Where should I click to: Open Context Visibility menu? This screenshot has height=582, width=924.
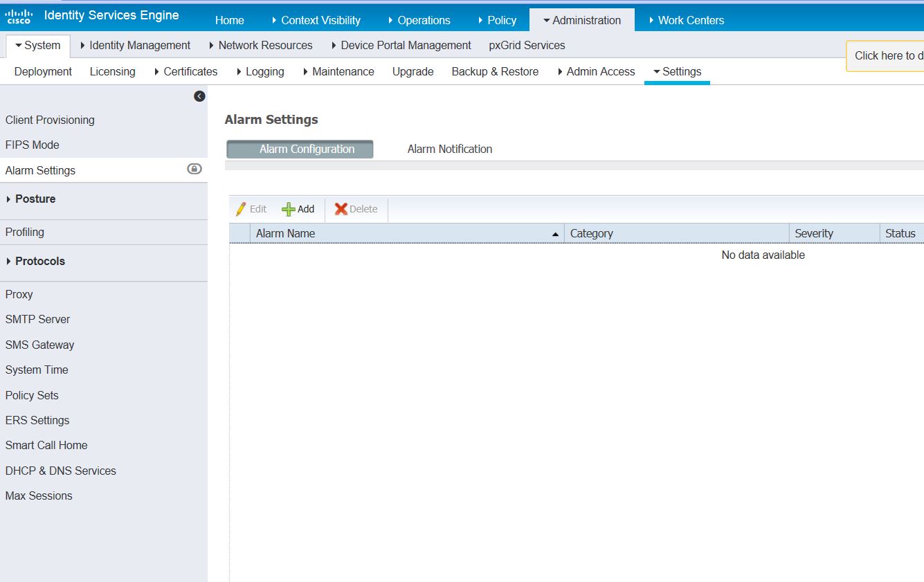click(x=316, y=20)
